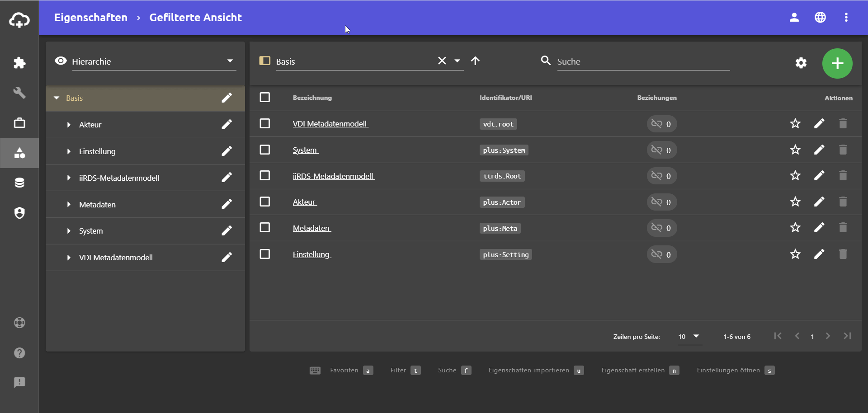This screenshot has height=413, width=868.
Task: Sort by Beziehungen column header
Action: (657, 98)
